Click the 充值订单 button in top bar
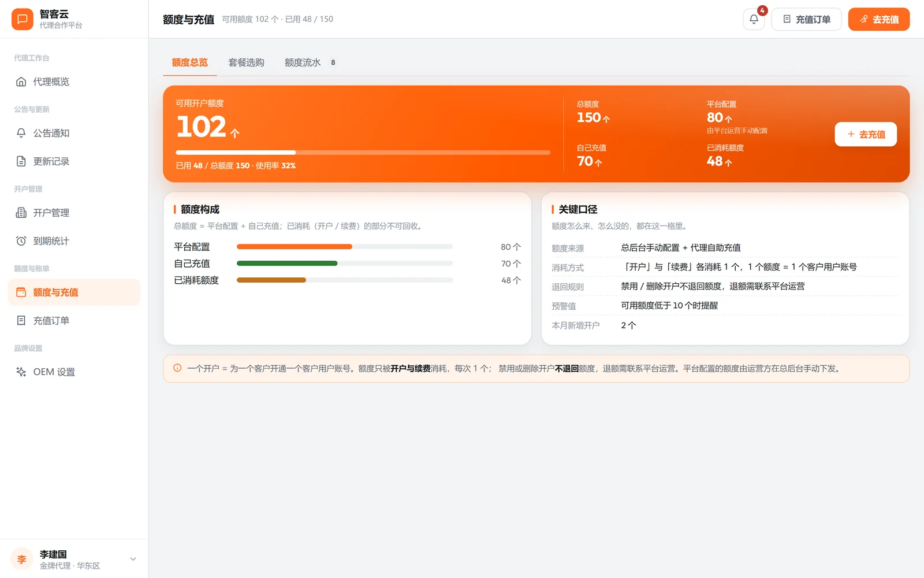This screenshot has height=578, width=924. coord(806,19)
